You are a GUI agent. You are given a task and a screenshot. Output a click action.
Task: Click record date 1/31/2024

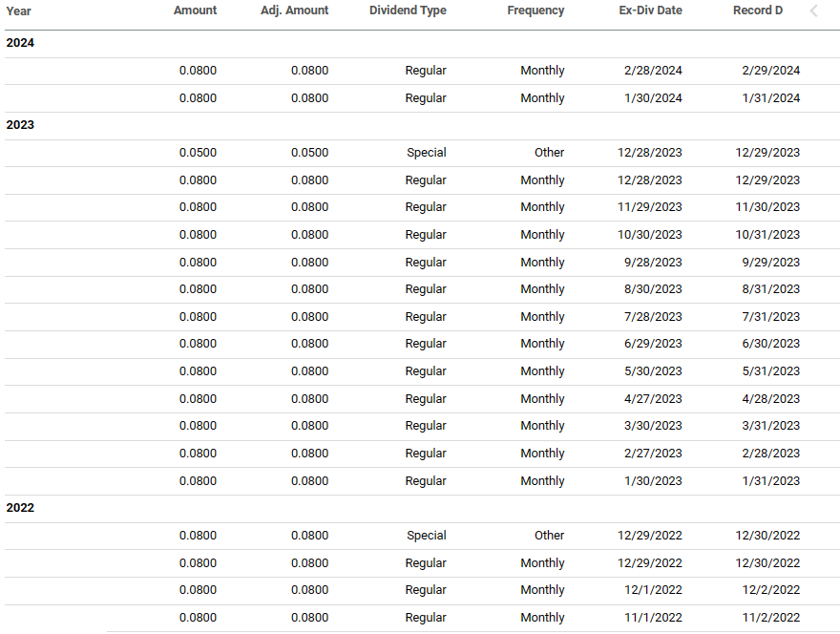(x=771, y=98)
